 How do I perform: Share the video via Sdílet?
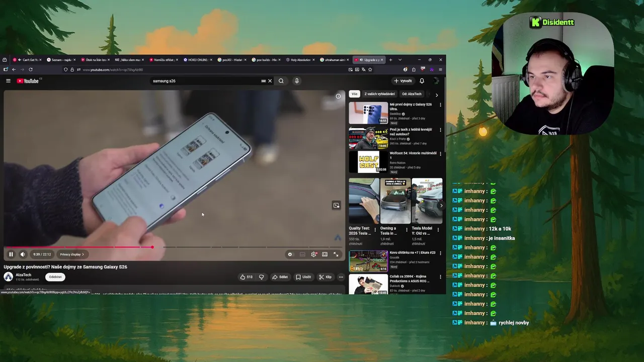click(x=280, y=277)
